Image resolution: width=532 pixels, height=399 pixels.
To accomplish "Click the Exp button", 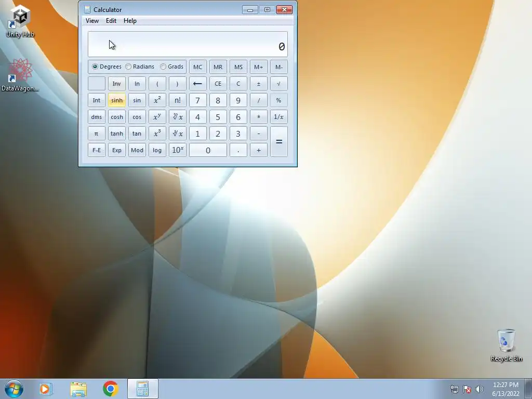I will point(117,150).
